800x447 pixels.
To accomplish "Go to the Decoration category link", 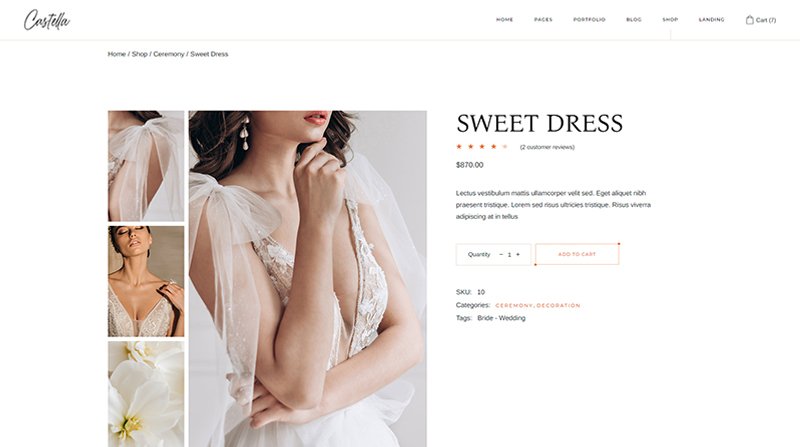I will tap(558, 305).
